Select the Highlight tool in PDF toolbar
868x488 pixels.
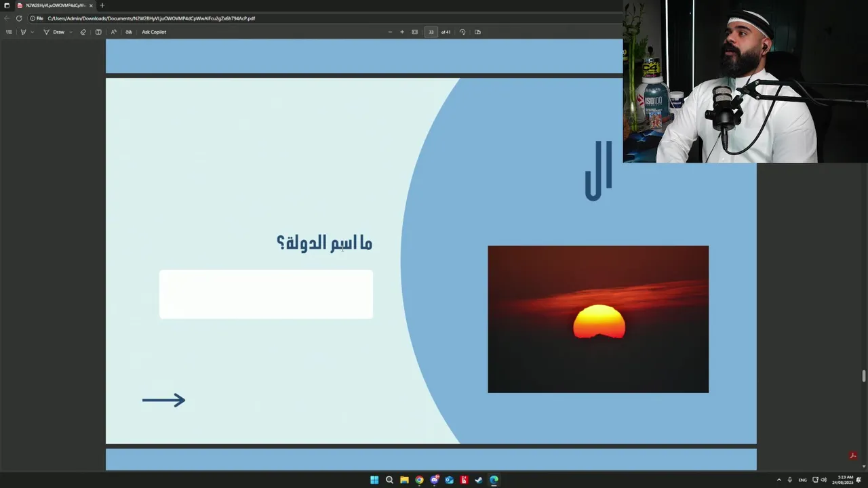click(23, 32)
